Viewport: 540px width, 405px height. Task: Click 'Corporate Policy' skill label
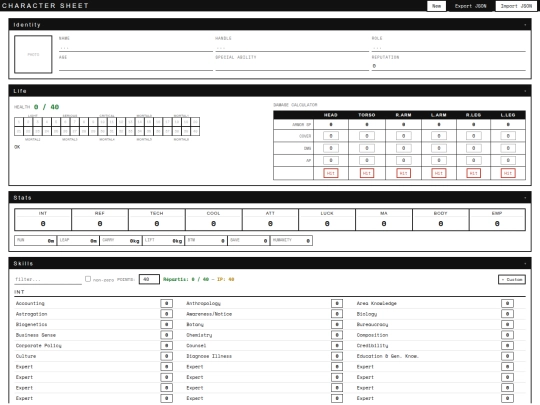(x=39, y=345)
